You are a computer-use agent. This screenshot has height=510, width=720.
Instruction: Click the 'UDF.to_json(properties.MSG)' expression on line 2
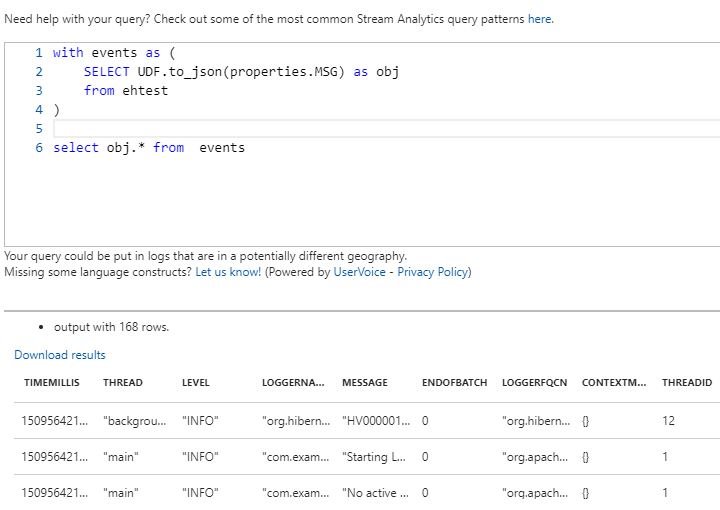(x=241, y=72)
